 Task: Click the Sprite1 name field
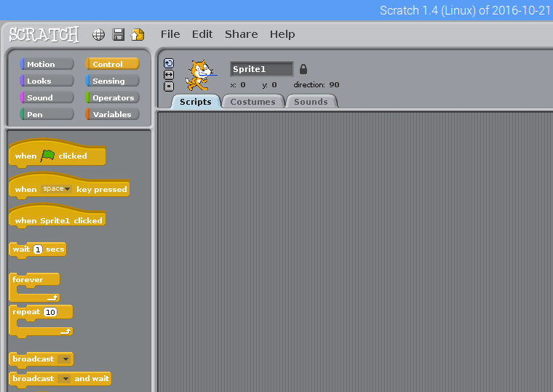point(261,69)
